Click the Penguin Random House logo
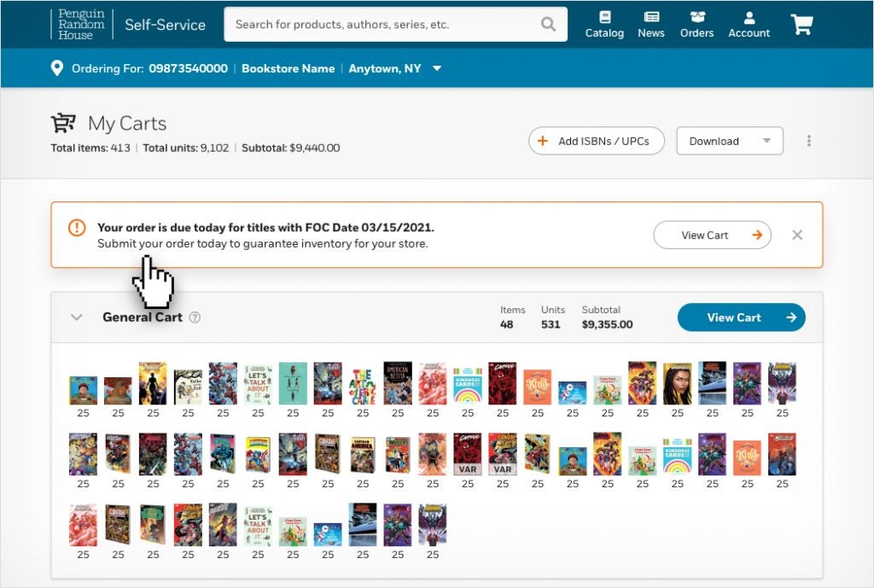Screen dimensions: 874x588 [81, 25]
